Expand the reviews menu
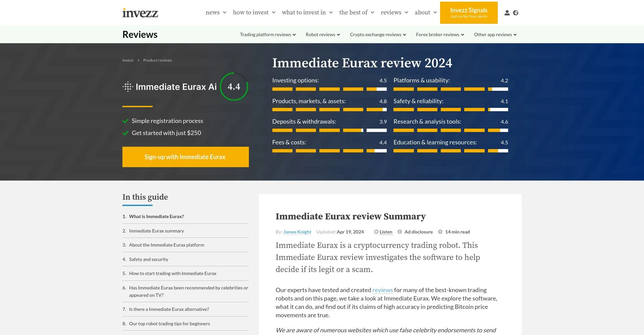644x335 pixels. click(x=394, y=12)
